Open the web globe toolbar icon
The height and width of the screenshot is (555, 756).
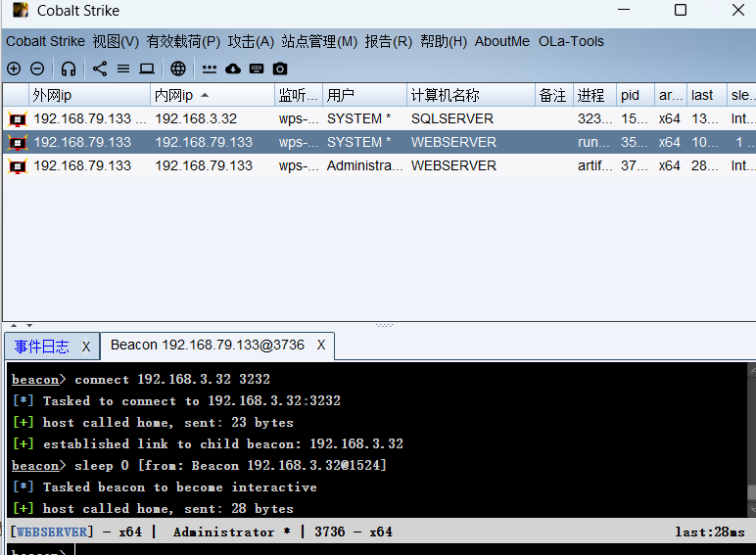click(x=178, y=69)
